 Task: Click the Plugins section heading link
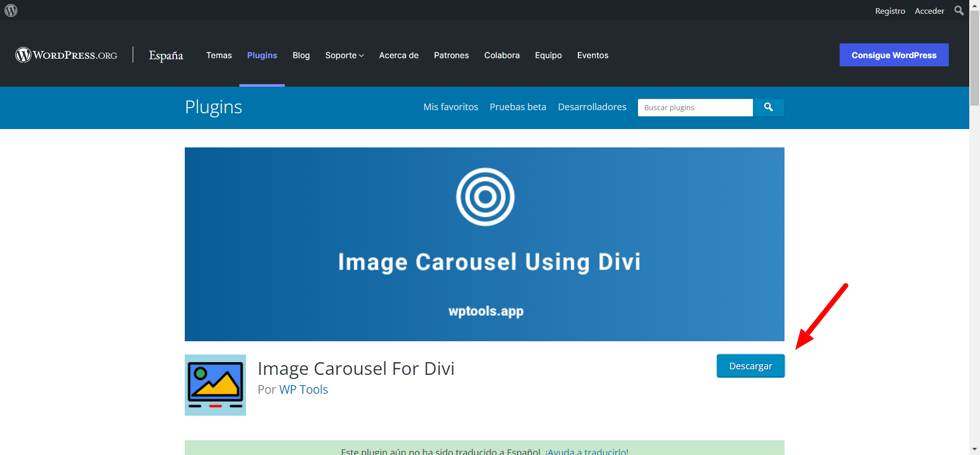coord(213,107)
